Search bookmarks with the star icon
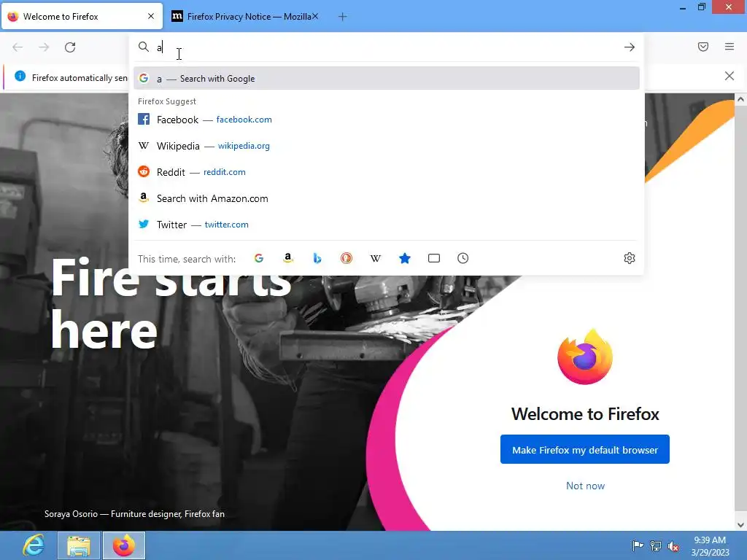This screenshot has width=747, height=560. (404, 258)
